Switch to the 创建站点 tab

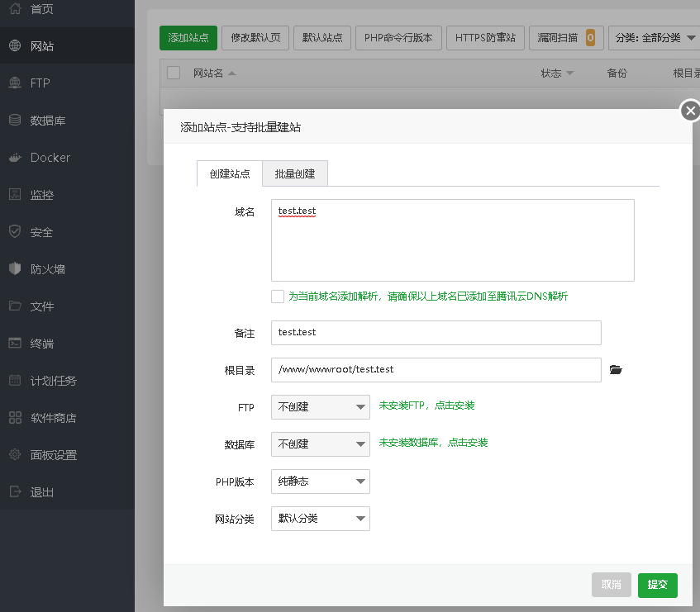(x=230, y=173)
